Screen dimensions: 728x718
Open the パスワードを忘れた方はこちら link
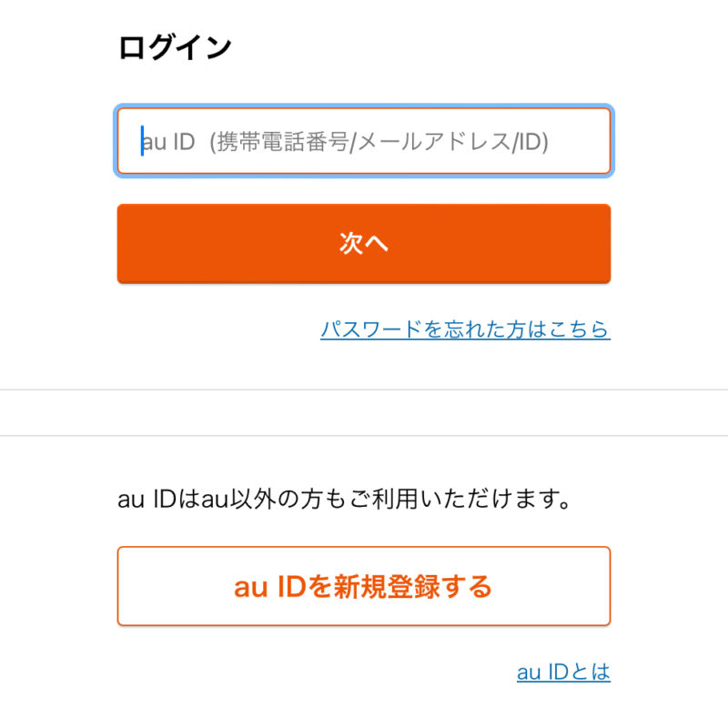coord(465,329)
